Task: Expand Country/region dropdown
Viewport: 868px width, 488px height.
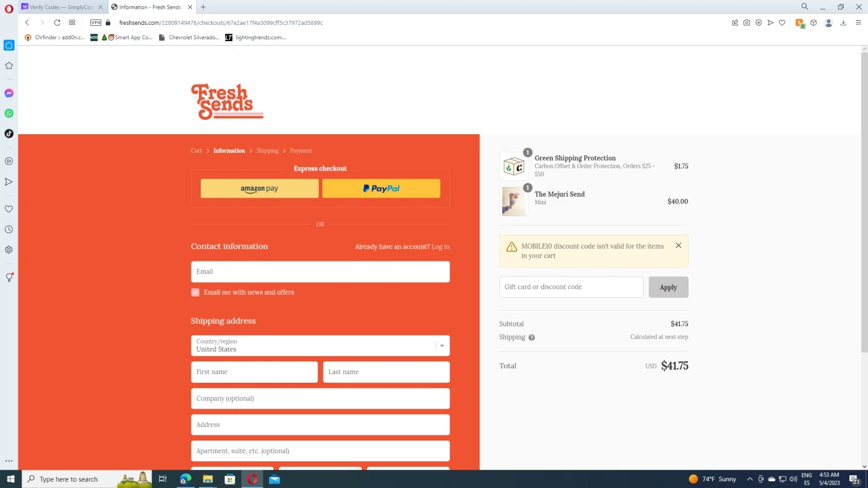Action: click(320, 346)
